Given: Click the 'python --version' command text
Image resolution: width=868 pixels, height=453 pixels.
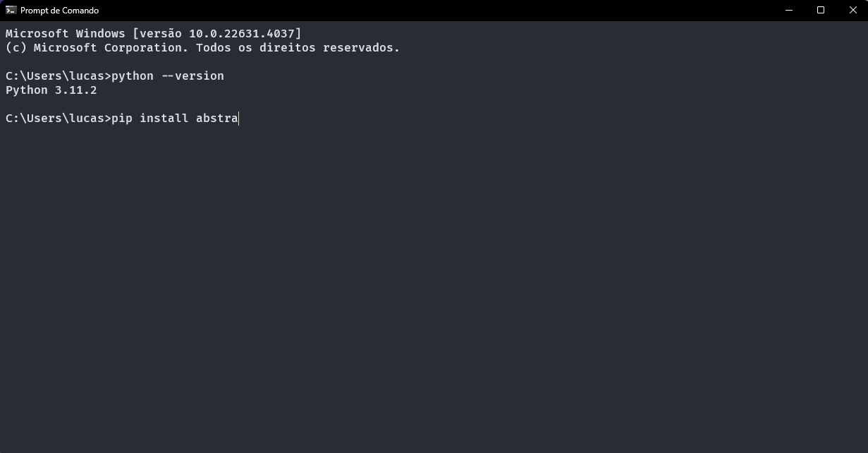Looking at the screenshot, I should point(168,76).
